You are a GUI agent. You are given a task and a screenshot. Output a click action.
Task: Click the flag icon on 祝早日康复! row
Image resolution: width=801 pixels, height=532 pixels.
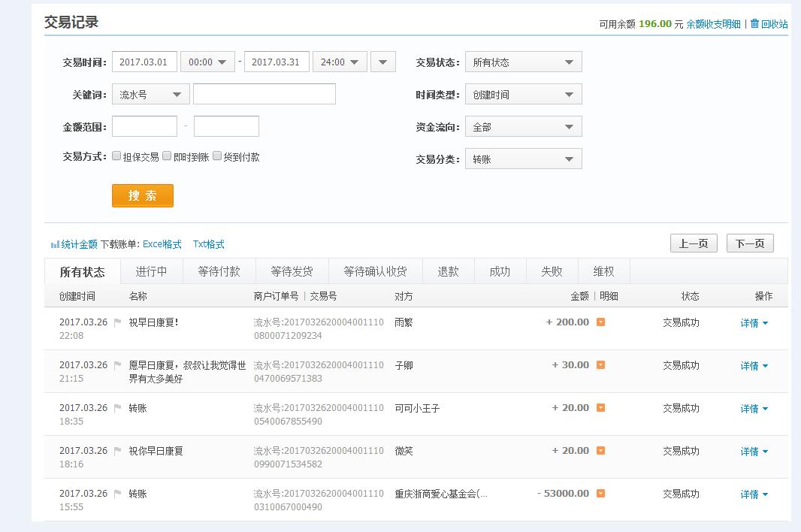click(x=117, y=322)
